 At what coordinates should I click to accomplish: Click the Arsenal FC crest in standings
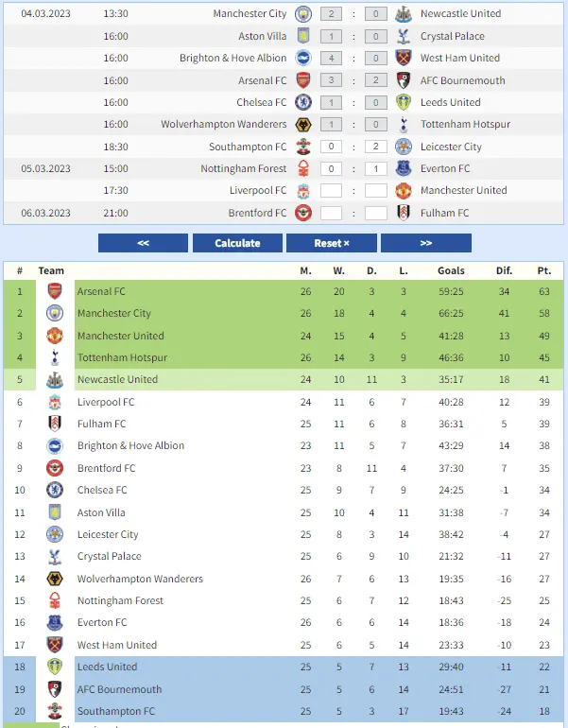click(55, 291)
